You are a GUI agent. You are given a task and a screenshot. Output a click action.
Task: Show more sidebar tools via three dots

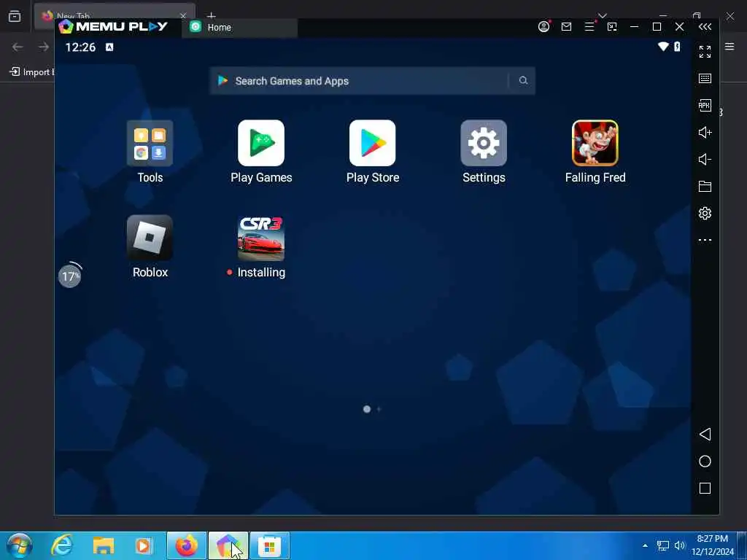[x=705, y=240]
